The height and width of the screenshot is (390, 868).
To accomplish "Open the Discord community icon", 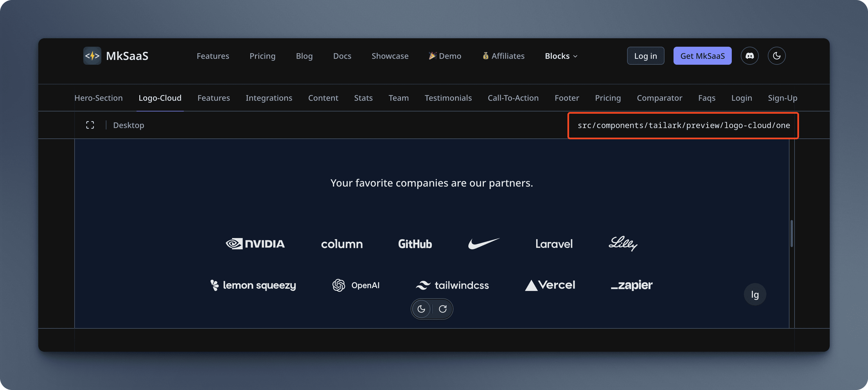I will pos(750,56).
